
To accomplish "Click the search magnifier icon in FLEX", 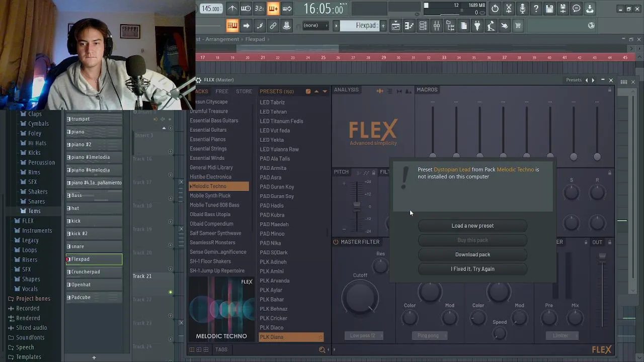I will click(x=322, y=349).
